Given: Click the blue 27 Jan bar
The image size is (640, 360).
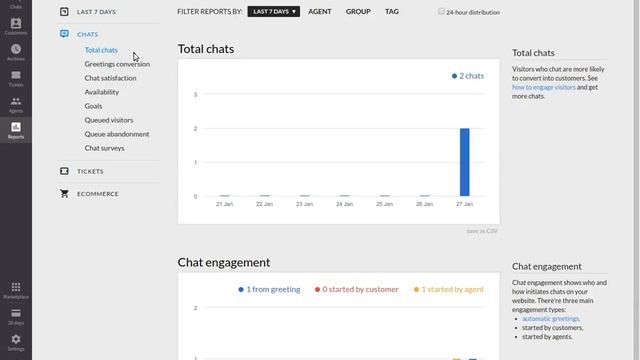Looking at the screenshot, I should (464, 162).
